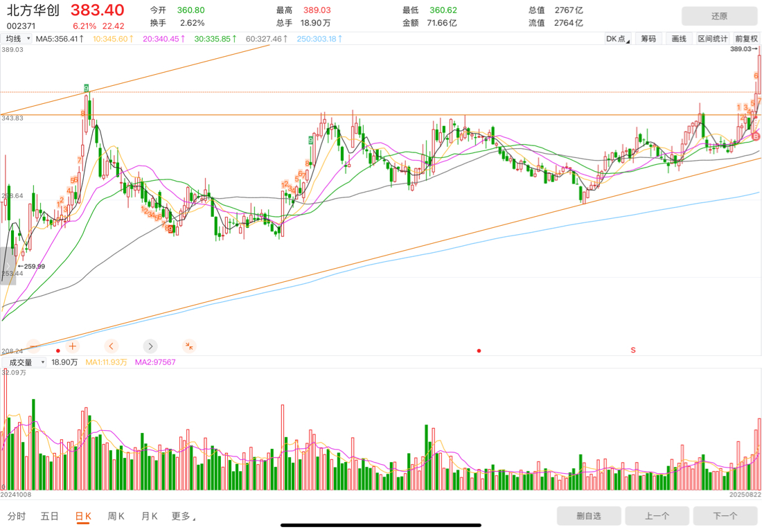Activate the 画线 drawing tool
Screen dimensions: 762x532
[679, 39]
